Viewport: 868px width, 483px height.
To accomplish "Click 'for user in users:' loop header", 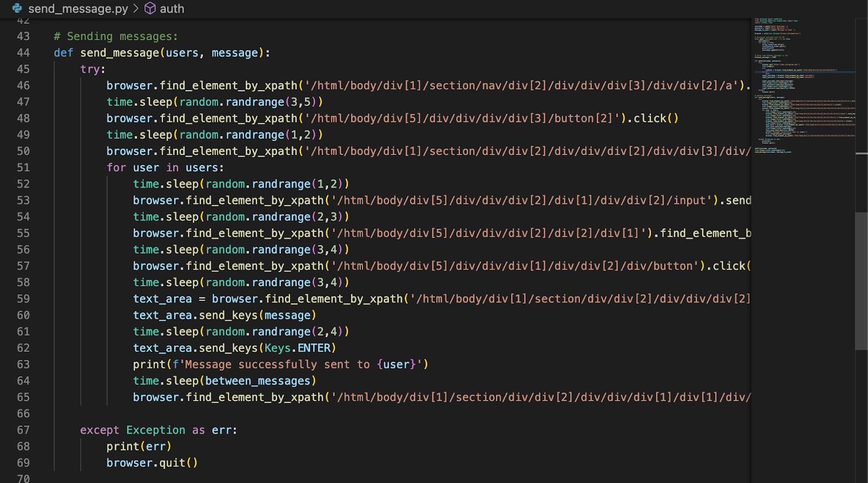I will [165, 168].
